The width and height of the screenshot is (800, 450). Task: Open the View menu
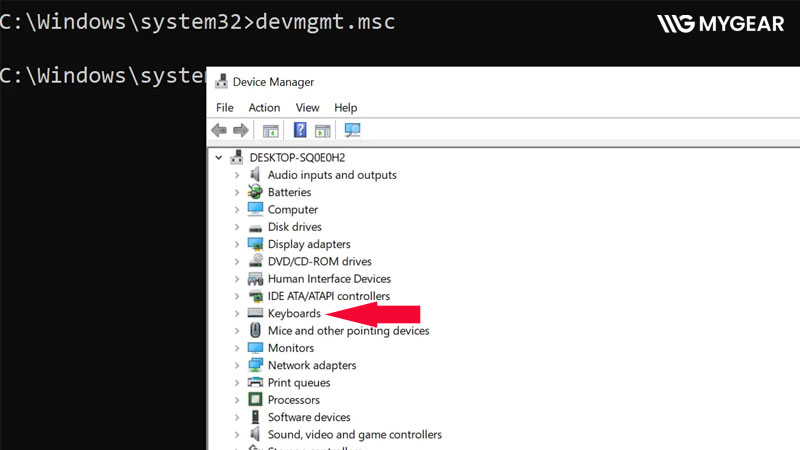pos(307,108)
